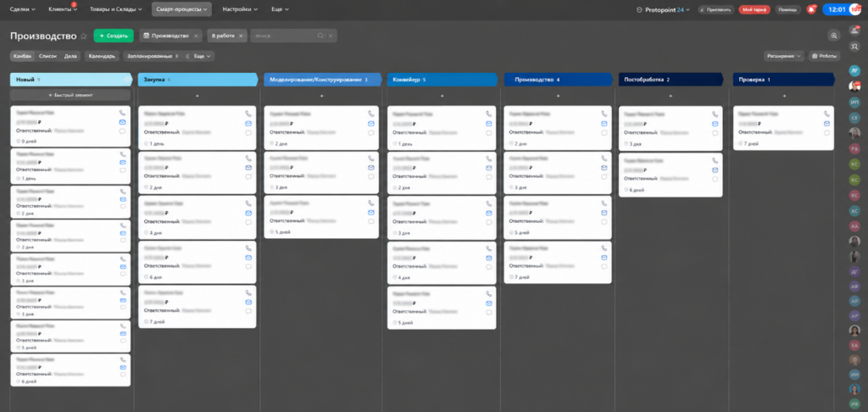
Task: Open the Сделки menu dropdown
Action: (x=23, y=9)
